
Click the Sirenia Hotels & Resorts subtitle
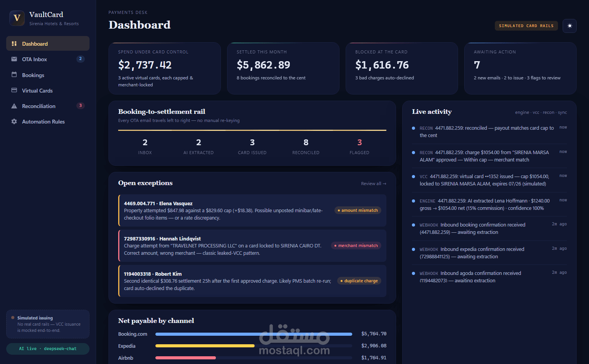[x=54, y=24]
